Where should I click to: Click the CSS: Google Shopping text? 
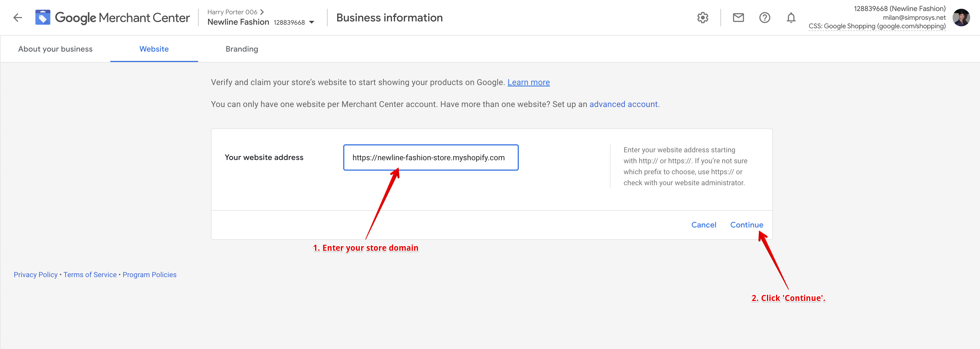pyautogui.click(x=877, y=26)
